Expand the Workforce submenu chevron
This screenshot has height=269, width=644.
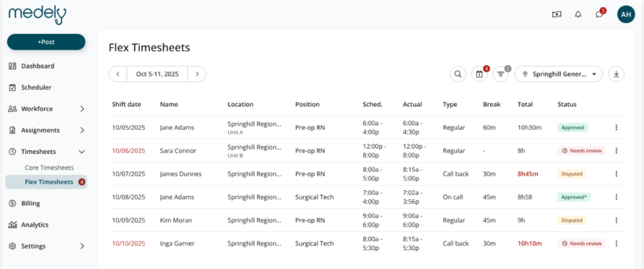click(82, 109)
